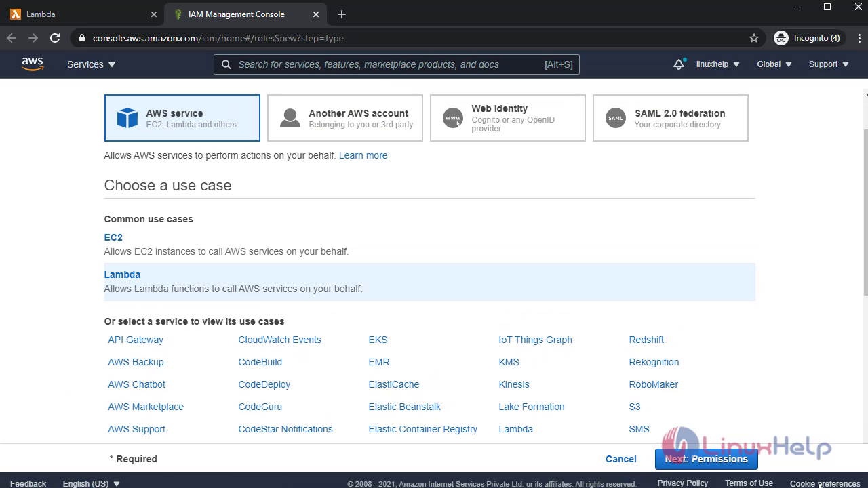Open Terms of Use link
The image size is (868, 488).
tap(749, 483)
